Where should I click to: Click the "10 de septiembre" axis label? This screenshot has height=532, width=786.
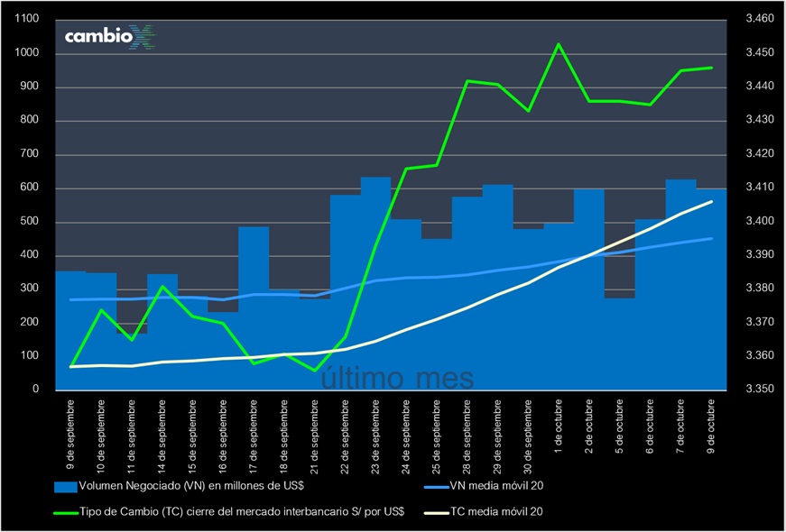click(x=101, y=436)
